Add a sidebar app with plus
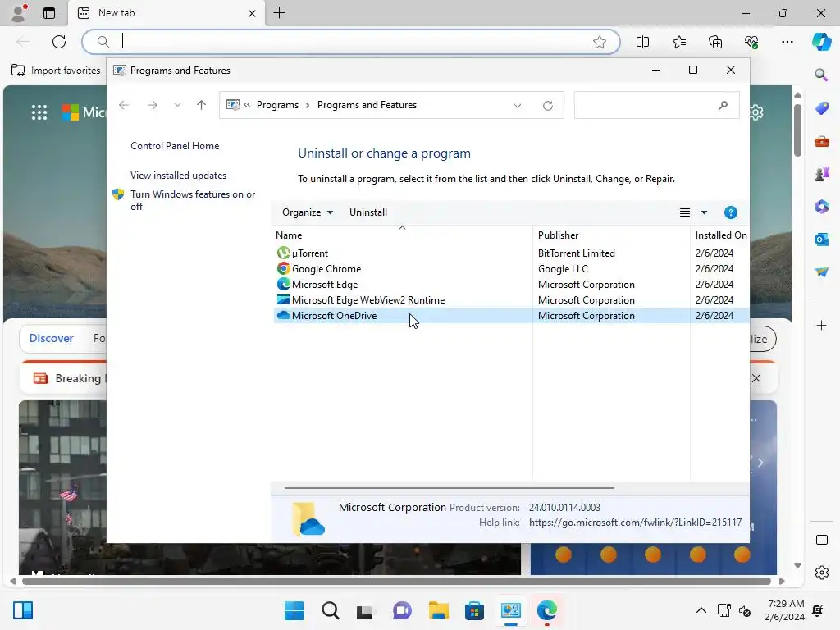Screen dimensions: 840x630 821,325
